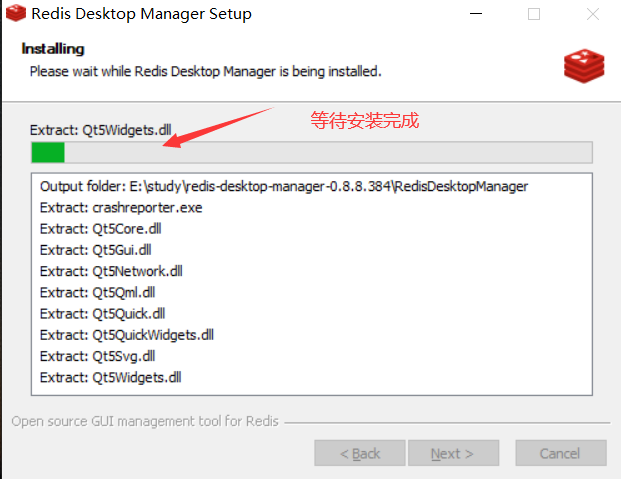Click the < Back button
This screenshot has height=479, width=621.
[x=360, y=453]
